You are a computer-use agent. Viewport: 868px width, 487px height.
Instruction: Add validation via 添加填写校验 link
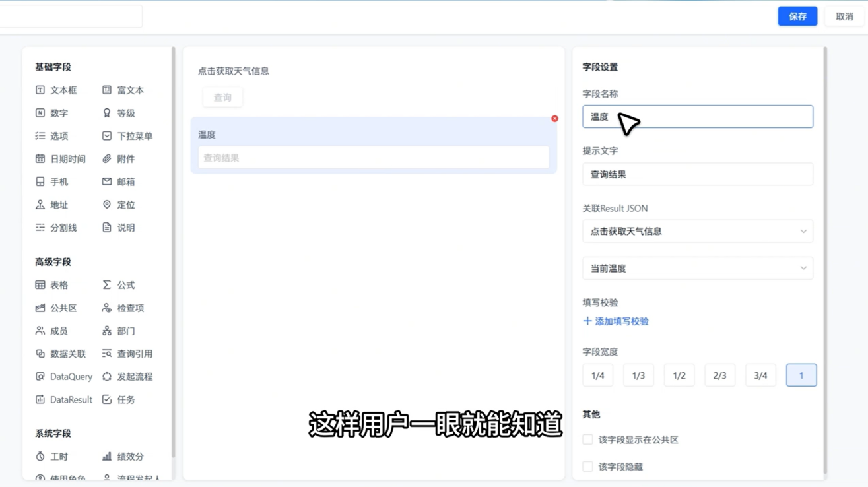pos(616,321)
